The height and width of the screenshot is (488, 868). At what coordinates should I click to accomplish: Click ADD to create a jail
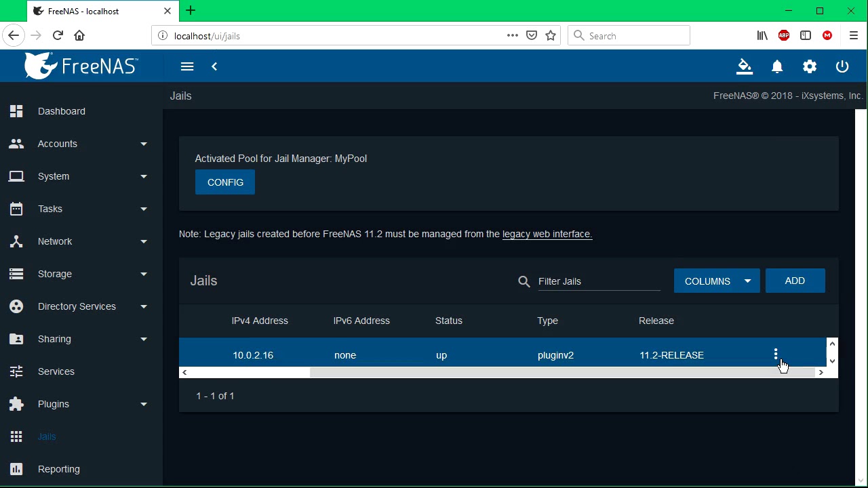795,281
